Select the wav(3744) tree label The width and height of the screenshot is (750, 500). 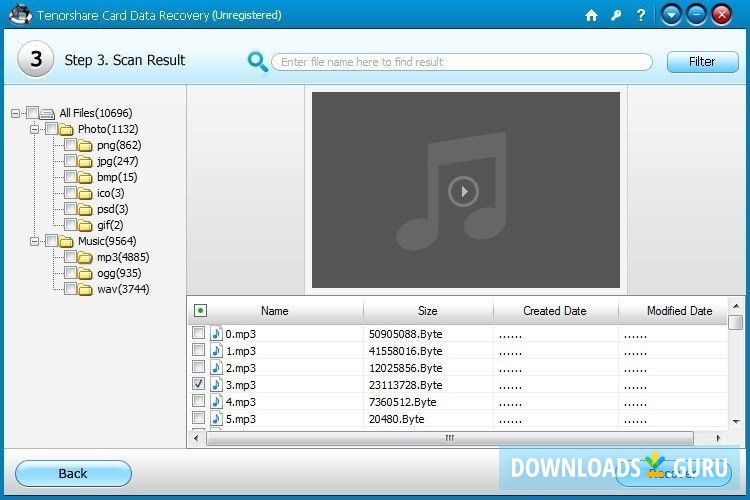pos(123,289)
